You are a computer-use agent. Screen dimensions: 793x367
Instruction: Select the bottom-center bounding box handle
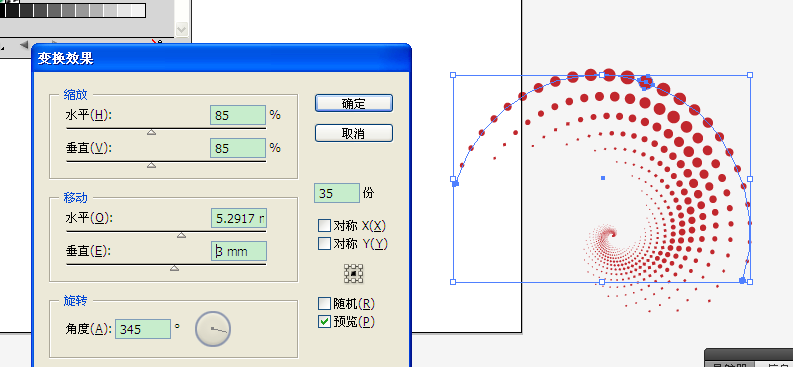point(602,282)
